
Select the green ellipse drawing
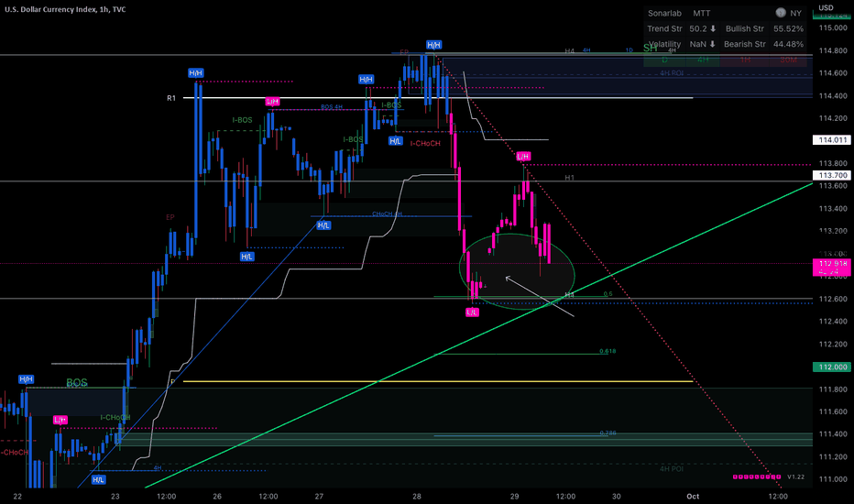(x=517, y=272)
